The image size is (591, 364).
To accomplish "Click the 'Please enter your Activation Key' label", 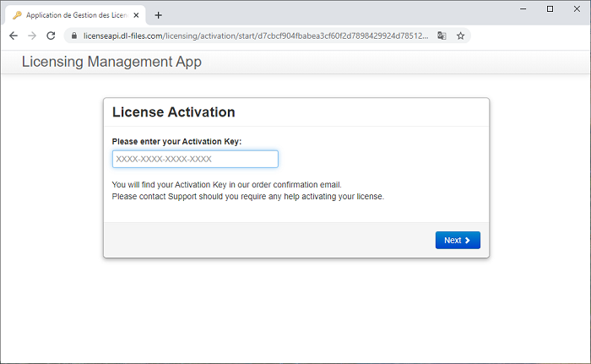I will coord(176,141).
